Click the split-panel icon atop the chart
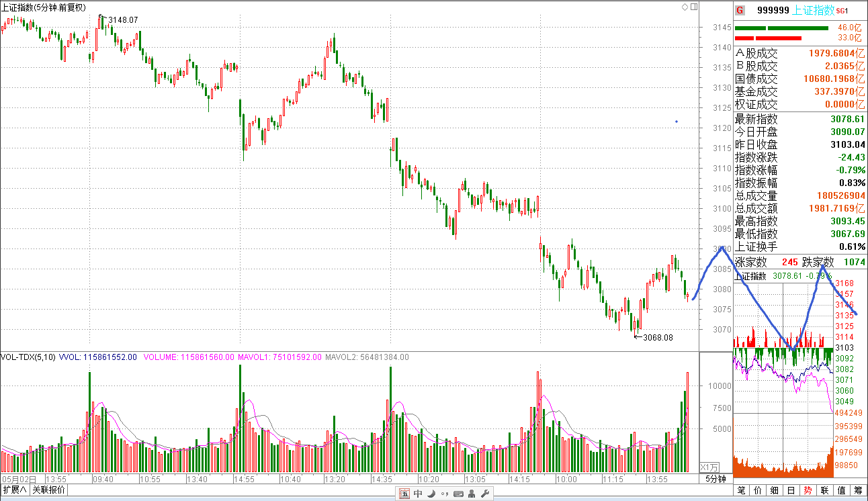This screenshot has height=501, width=868. point(693,7)
